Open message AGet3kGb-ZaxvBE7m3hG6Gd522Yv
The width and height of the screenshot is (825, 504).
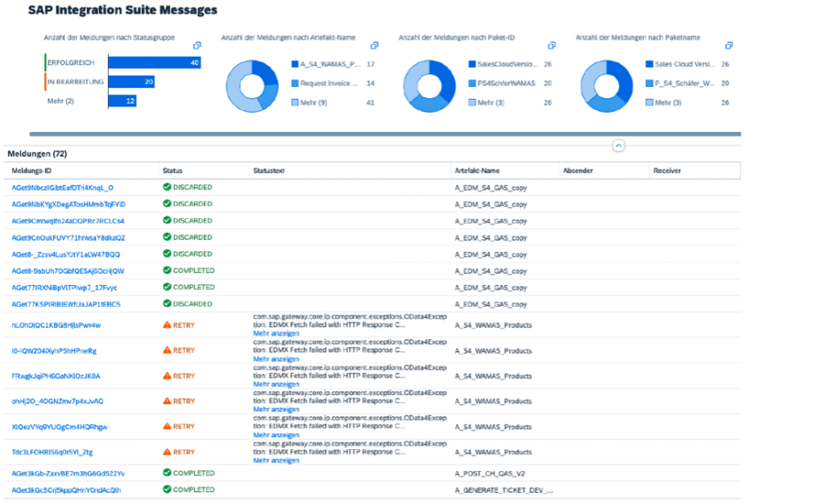[68, 473]
